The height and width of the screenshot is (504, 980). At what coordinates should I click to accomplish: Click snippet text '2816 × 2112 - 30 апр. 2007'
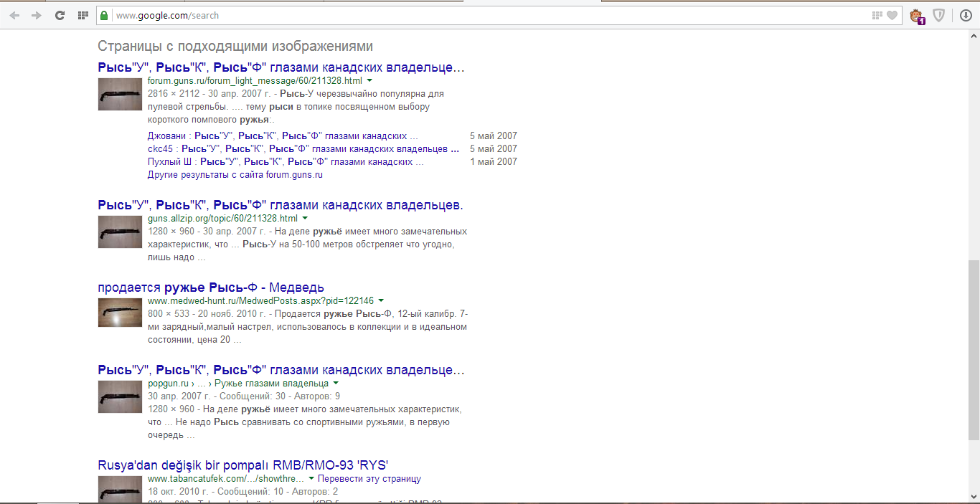209,94
